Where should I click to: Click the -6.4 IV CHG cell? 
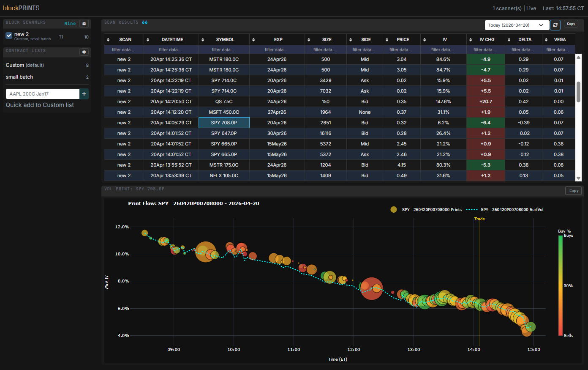(486, 123)
